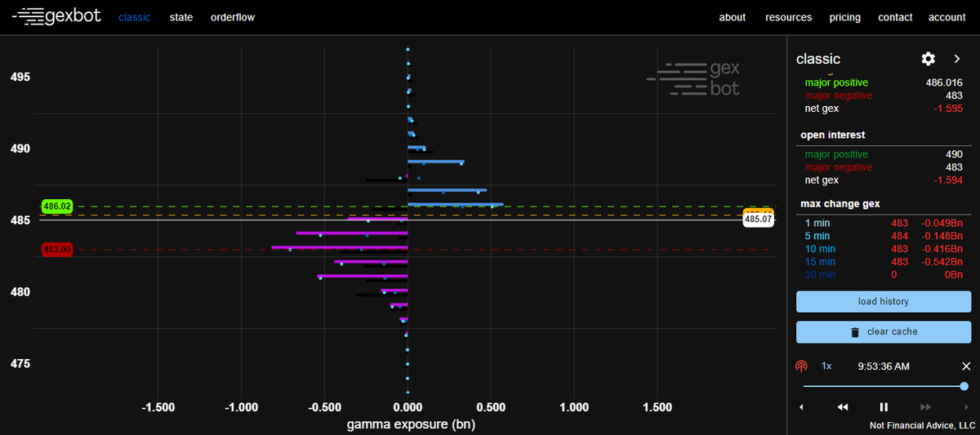
Task: Click the trash icon on clear cache
Action: click(x=855, y=332)
